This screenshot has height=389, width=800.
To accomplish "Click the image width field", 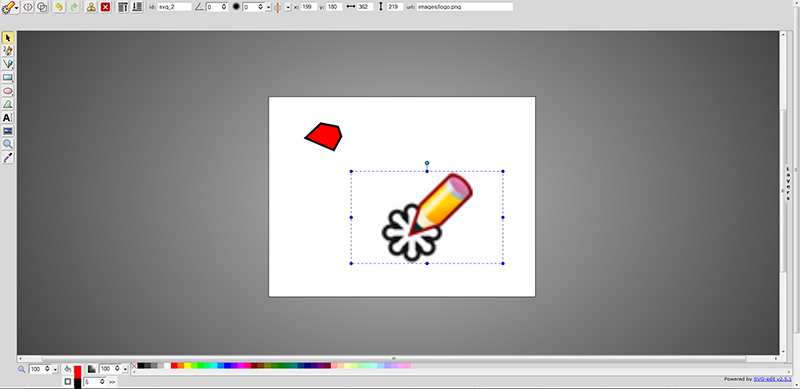I will [365, 7].
